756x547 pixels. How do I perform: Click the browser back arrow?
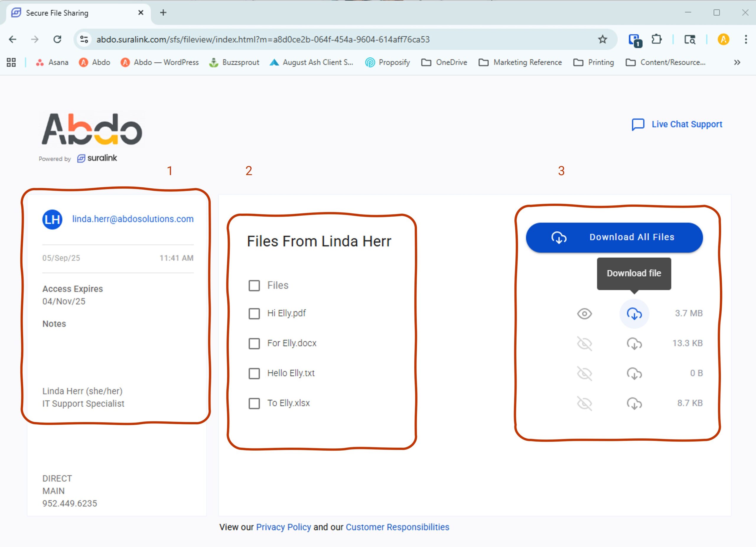[x=13, y=39]
